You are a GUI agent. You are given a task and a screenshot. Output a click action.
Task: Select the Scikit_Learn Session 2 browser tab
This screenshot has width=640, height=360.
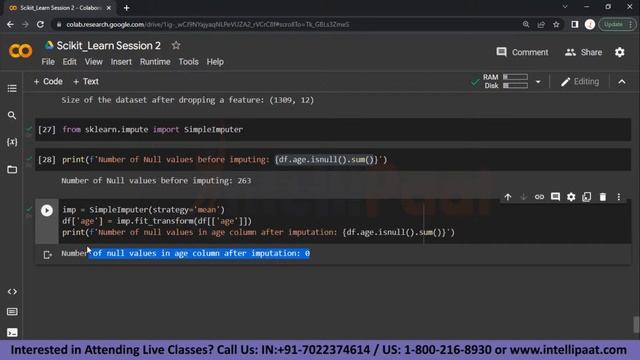click(59, 8)
